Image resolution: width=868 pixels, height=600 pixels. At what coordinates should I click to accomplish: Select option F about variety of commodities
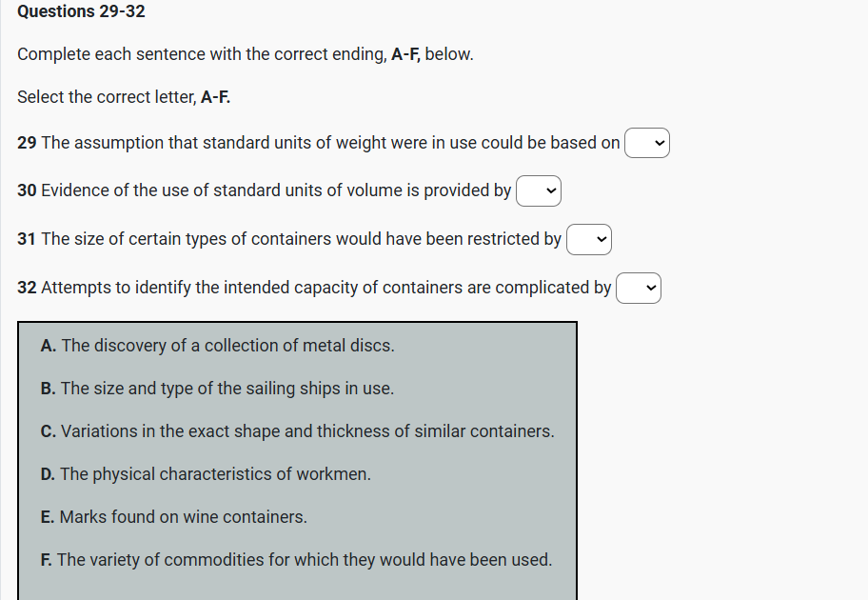(x=296, y=560)
